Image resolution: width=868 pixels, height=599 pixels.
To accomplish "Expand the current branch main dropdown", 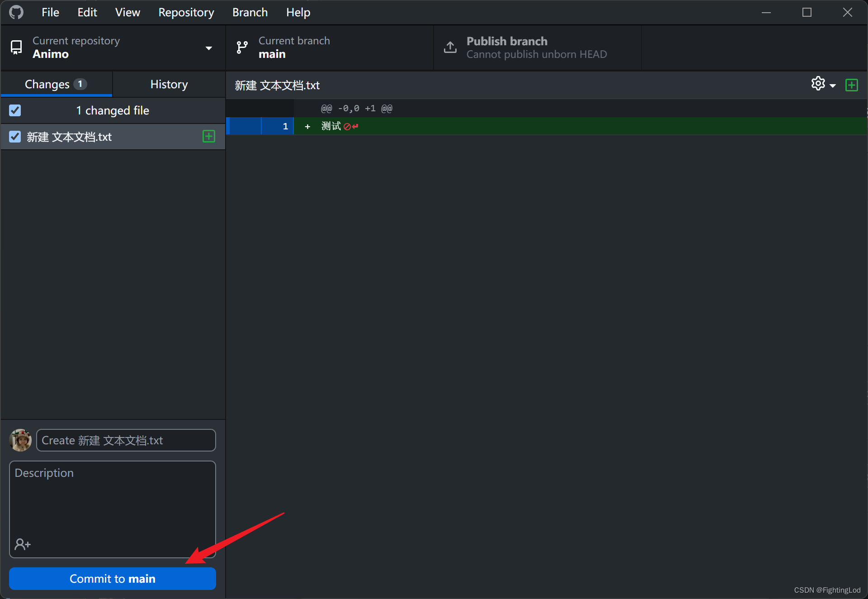I will pos(330,47).
